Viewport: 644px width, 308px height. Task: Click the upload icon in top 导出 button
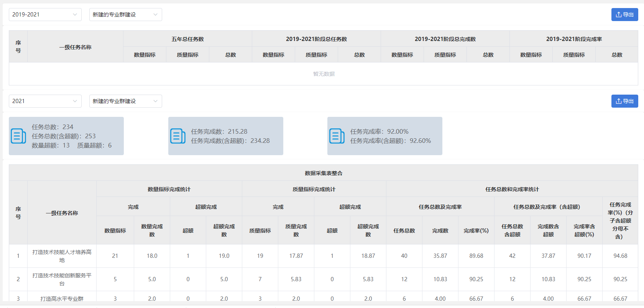618,15
